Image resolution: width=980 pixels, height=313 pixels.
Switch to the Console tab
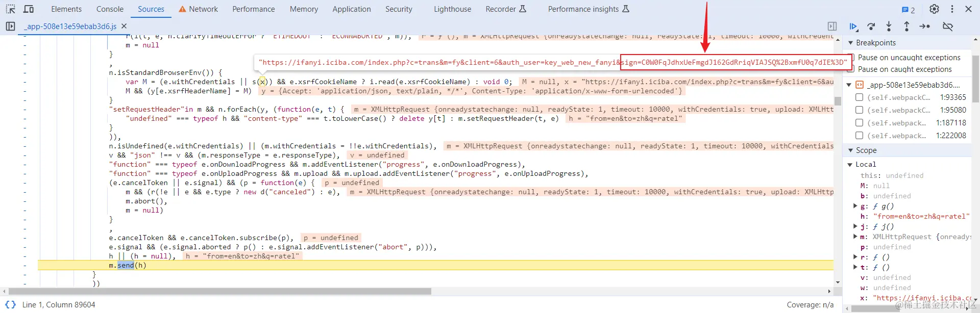pos(110,9)
